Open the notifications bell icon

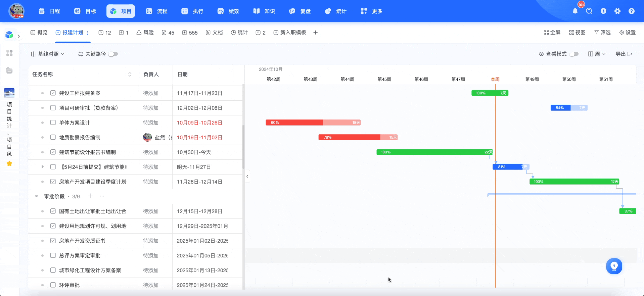tap(575, 11)
